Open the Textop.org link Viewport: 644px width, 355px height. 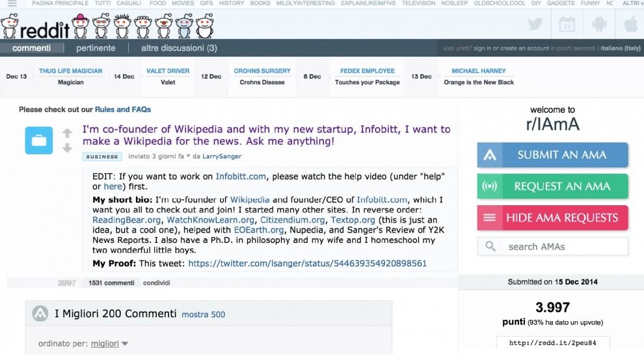(x=353, y=220)
